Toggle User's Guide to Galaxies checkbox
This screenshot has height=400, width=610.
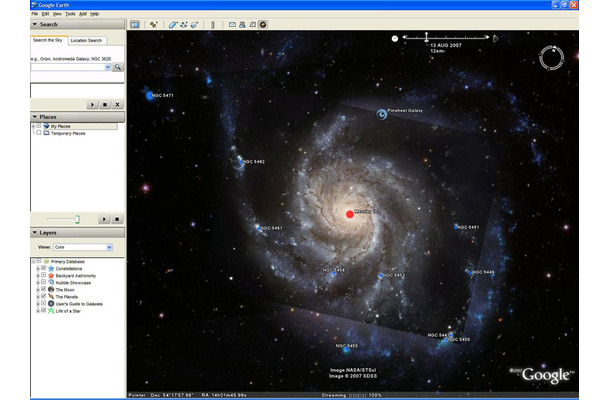click(44, 303)
